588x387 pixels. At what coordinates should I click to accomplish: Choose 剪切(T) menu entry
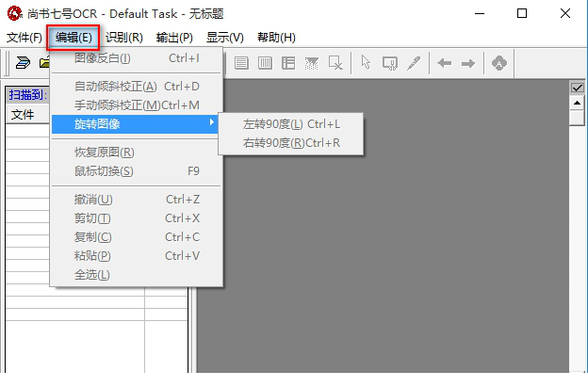[x=137, y=218]
